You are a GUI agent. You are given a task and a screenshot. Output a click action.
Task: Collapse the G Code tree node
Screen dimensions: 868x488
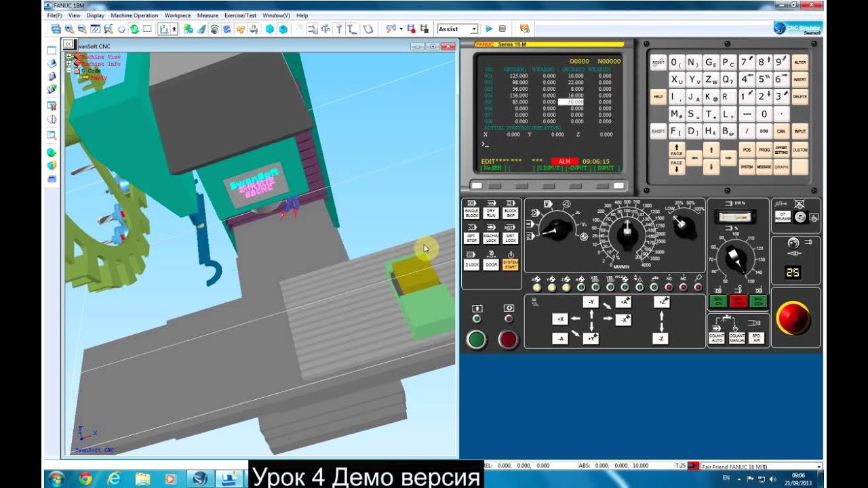pos(68,70)
